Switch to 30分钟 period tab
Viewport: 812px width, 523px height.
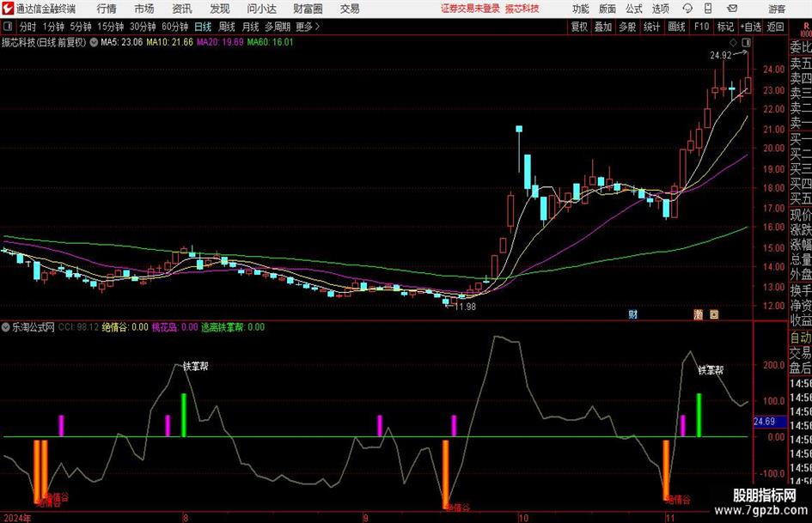coord(143,27)
